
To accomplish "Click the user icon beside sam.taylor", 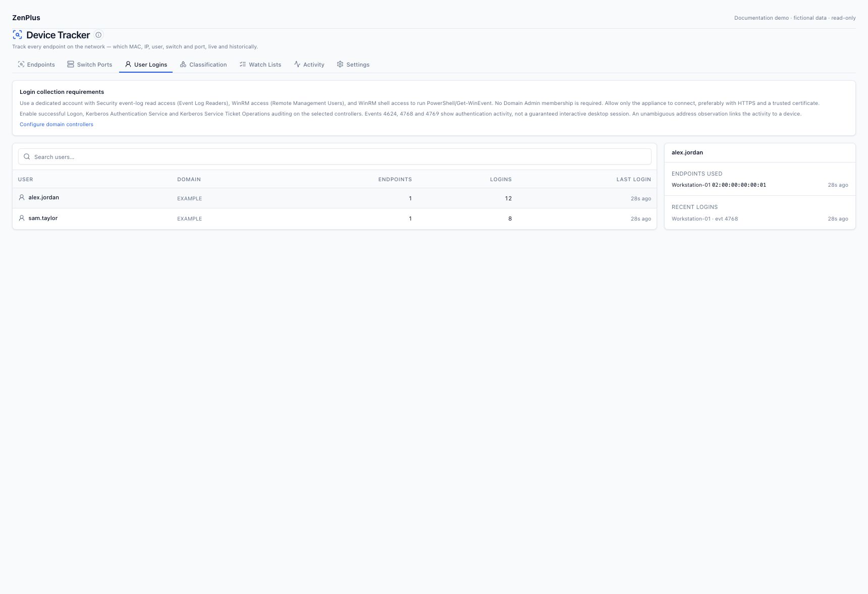I will point(22,218).
